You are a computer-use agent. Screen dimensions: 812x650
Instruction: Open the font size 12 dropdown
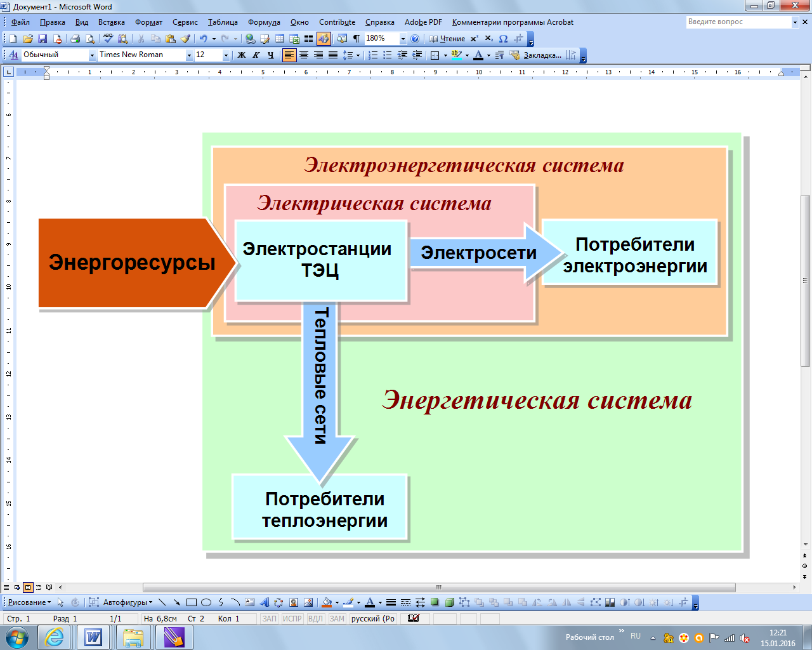pos(226,55)
